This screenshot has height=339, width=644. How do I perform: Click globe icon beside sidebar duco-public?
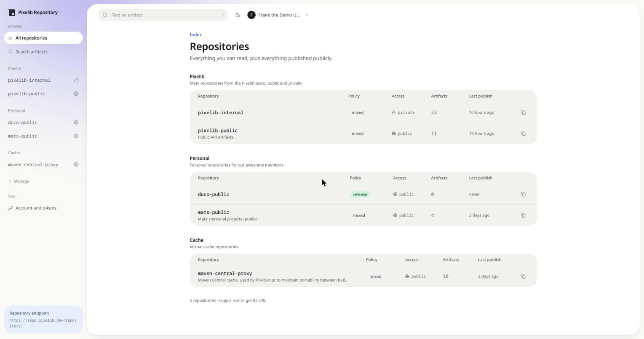point(76,122)
